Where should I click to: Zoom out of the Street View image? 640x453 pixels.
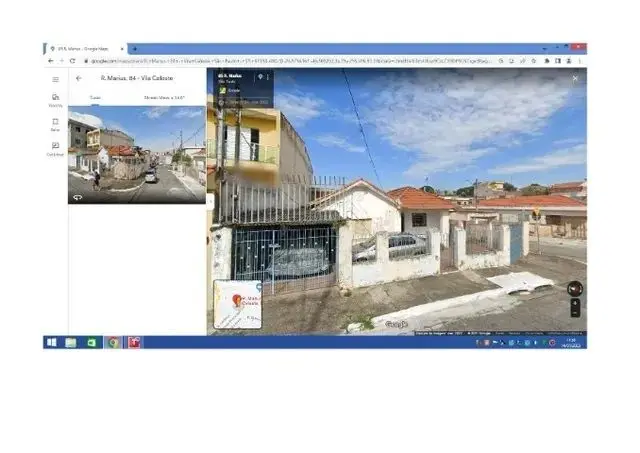[x=575, y=312]
